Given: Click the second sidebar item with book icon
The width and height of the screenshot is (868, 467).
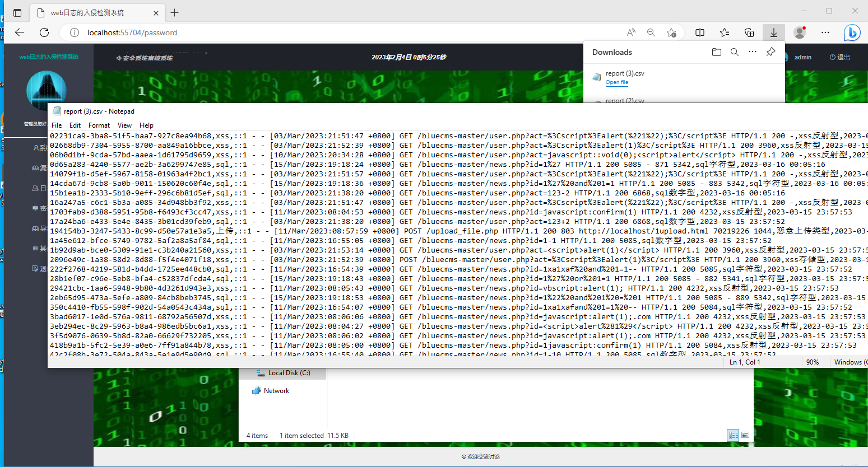Looking at the screenshot, I should pyautogui.click(x=39, y=168).
